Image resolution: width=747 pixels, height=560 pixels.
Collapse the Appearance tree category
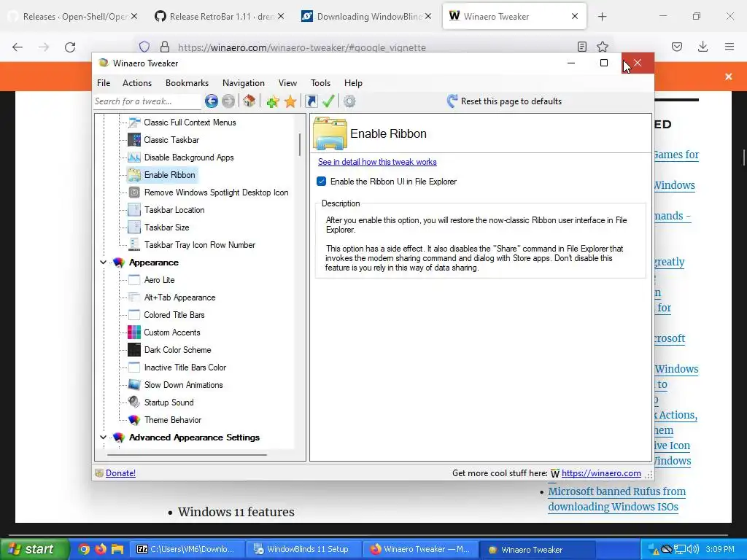click(103, 262)
